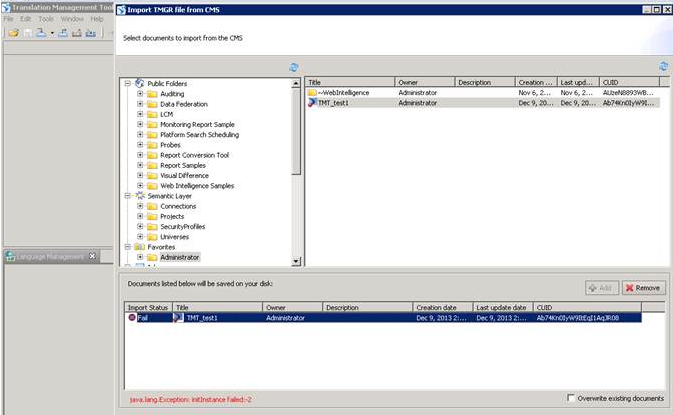673x415 pixels.
Task: Sort upper list by the Title column header
Action: 350,82
